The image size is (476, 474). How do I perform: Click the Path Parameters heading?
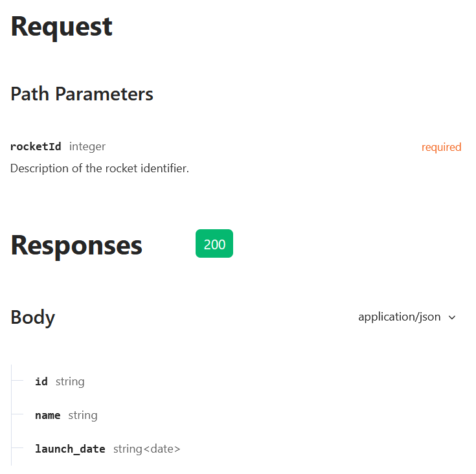pos(82,94)
